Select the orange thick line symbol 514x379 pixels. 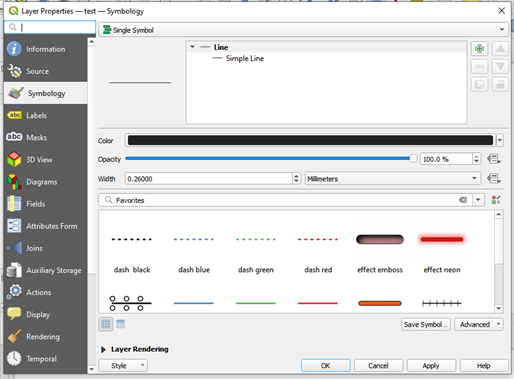click(380, 303)
